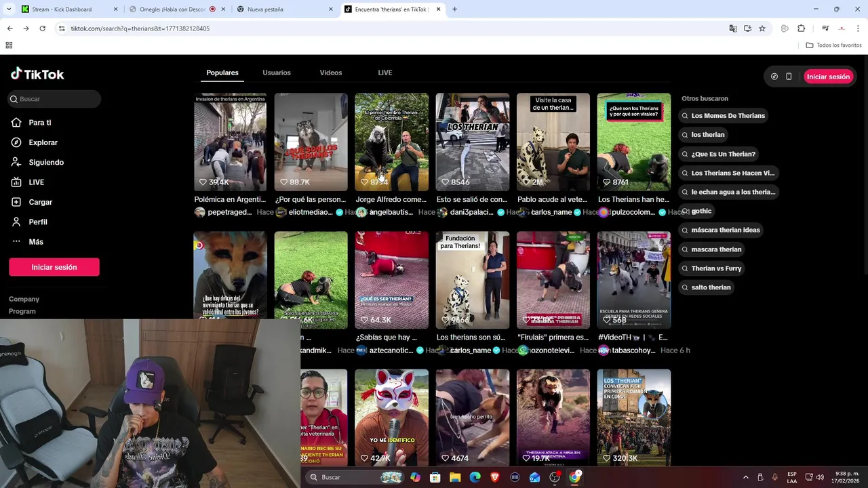
Task: Click the get TikTok coins icon
Action: pyautogui.click(x=774, y=77)
